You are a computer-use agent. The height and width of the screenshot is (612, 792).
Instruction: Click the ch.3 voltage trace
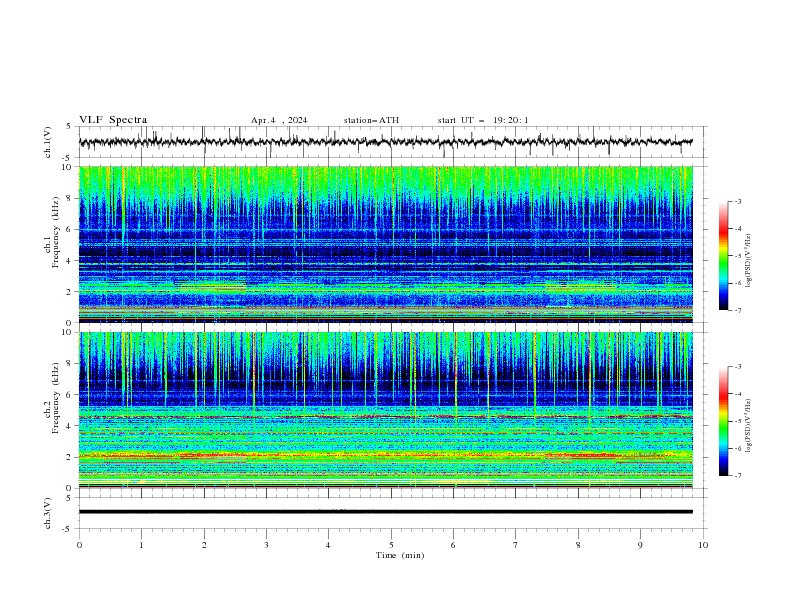386,512
